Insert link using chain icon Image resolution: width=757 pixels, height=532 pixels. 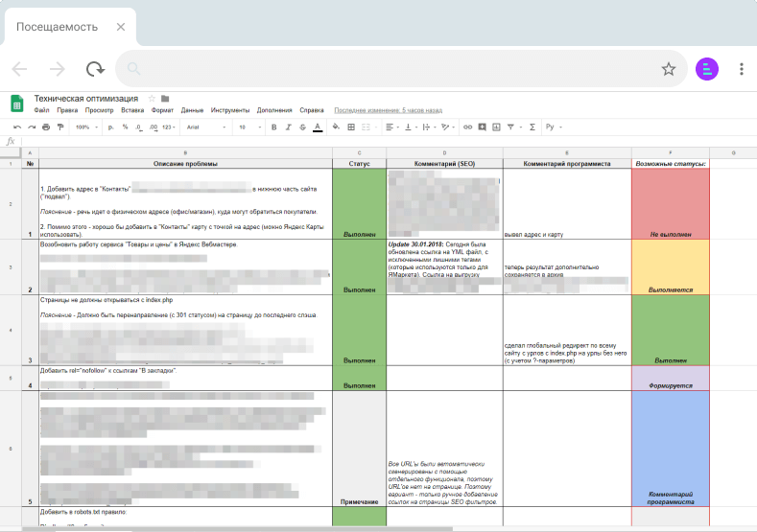[x=467, y=127]
